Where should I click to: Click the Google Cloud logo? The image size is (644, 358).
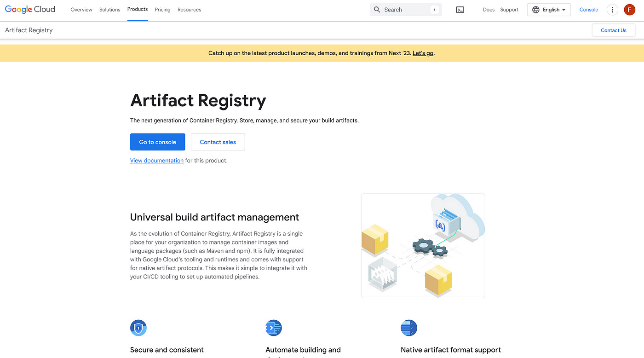[x=30, y=9]
